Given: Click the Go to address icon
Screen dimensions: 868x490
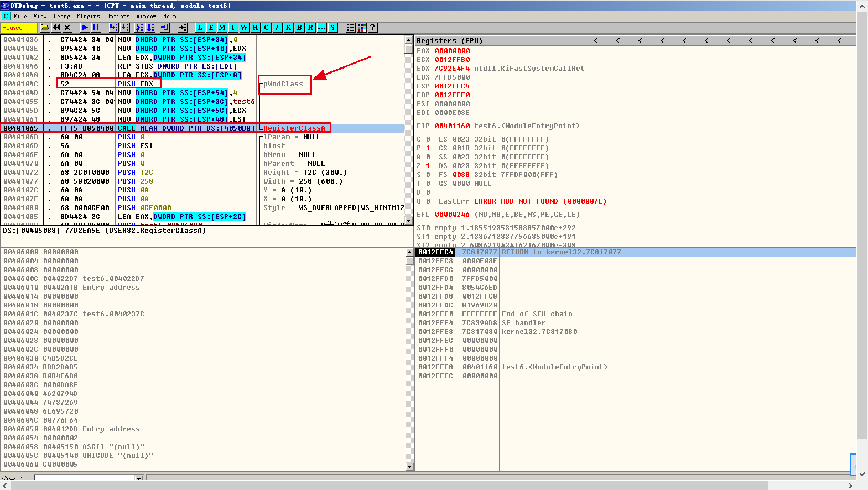Looking at the screenshot, I should 182,27.
